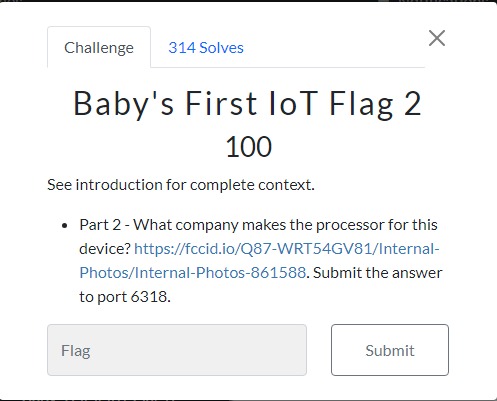Screen dimensions: 497x401
Task: Click the 'See introduction for complete context' text
Action: [181, 185]
